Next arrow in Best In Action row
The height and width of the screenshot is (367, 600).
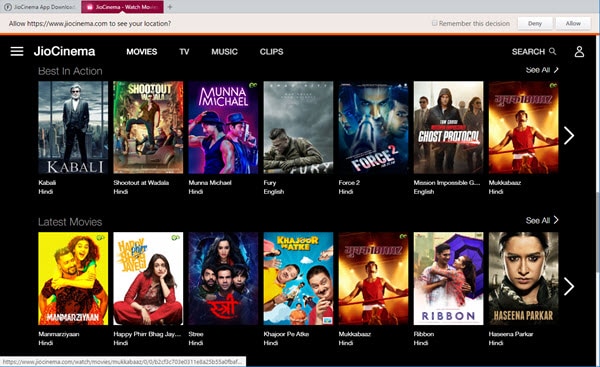point(569,135)
